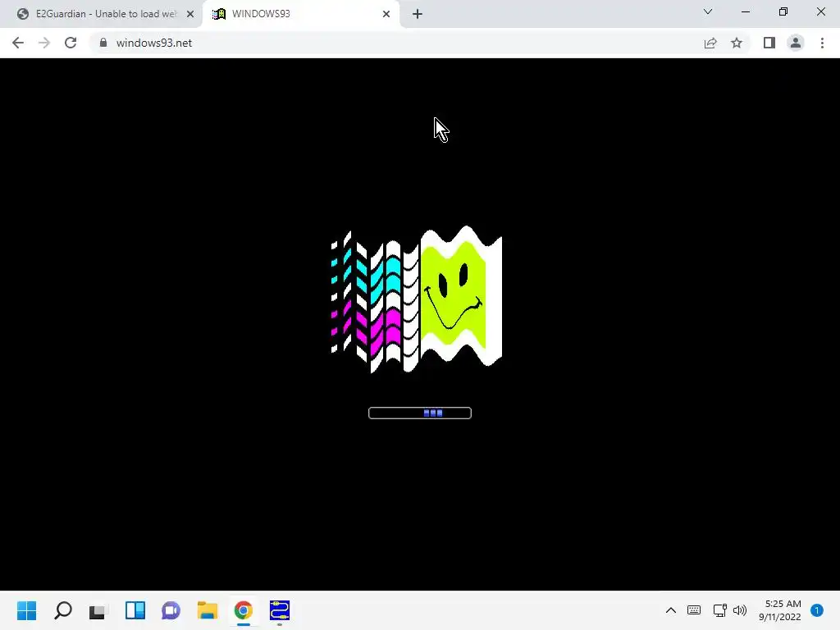Open the Chrome side panel
The height and width of the screenshot is (630, 840).
769,43
